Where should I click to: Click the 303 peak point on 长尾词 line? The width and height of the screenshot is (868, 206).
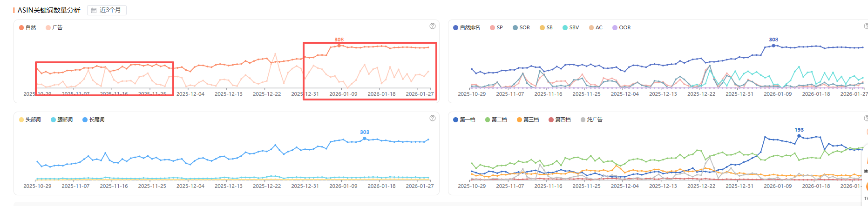click(365, 138)
